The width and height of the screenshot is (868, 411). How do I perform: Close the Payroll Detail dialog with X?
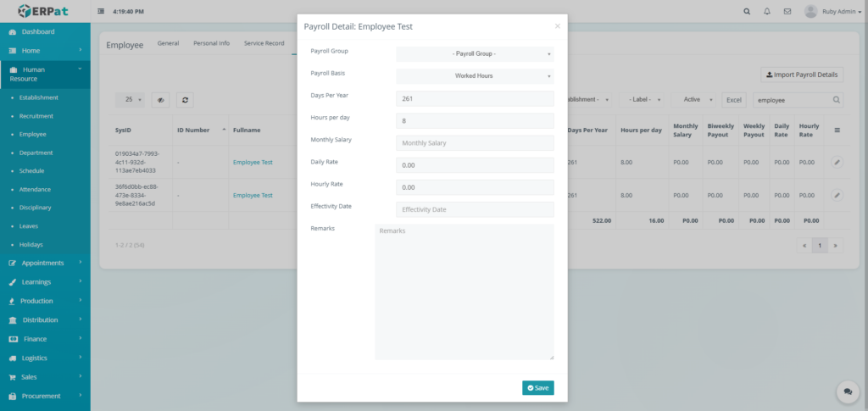[557, 26]
